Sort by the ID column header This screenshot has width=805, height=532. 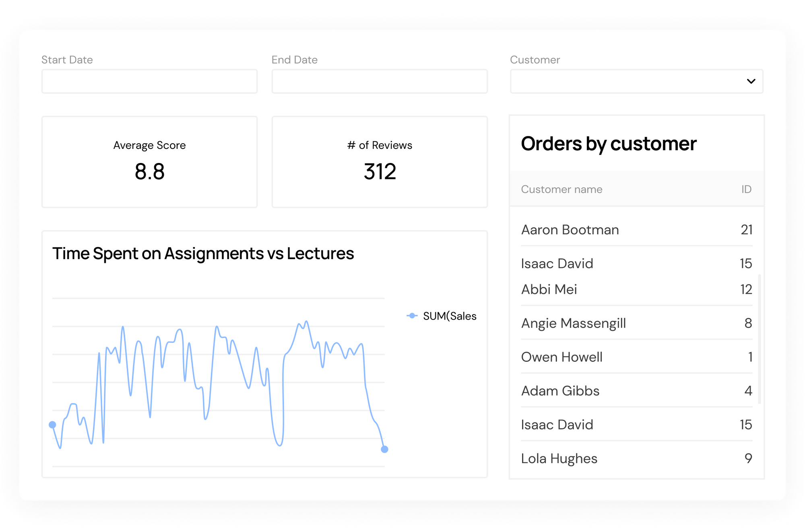pyautogui.click(x=746, y=189)
